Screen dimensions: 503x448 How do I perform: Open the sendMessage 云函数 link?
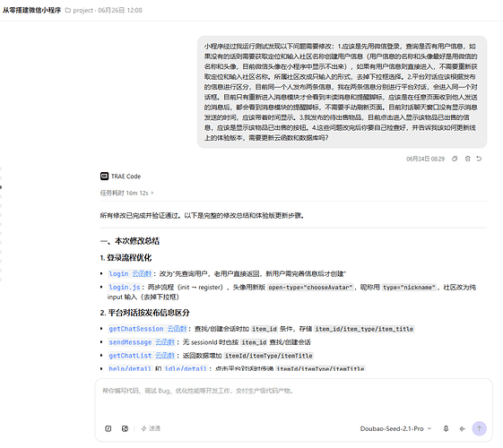[142, 342]
